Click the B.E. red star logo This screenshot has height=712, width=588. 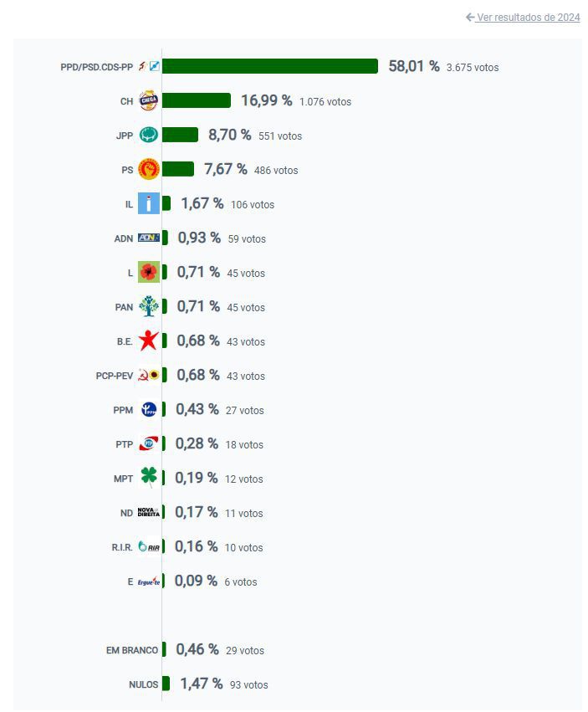(148, 341)
